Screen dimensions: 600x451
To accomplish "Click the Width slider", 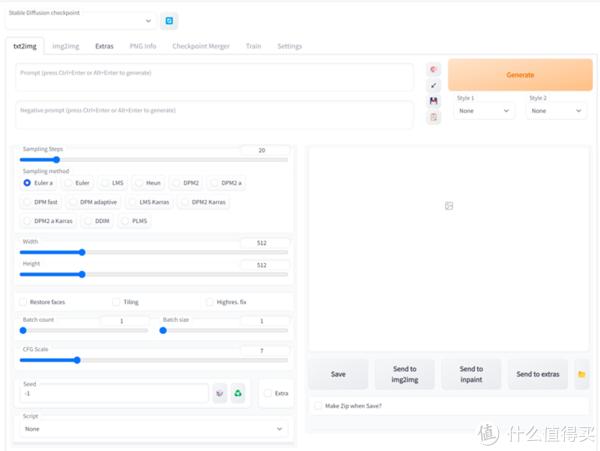I will click(153, 252).
